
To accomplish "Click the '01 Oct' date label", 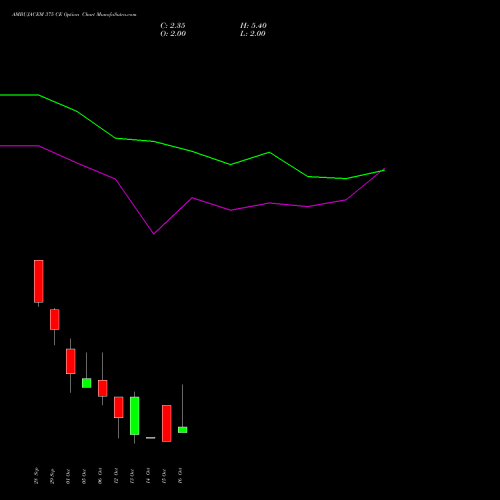I will coord(68,476).
